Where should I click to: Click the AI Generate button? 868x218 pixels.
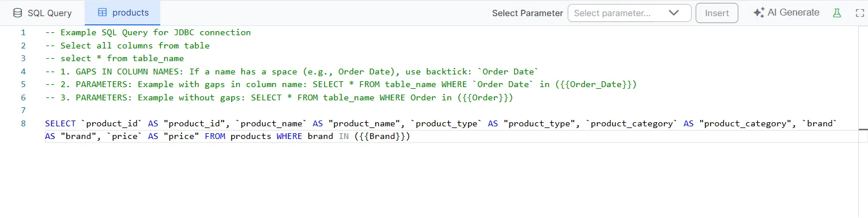point(786,13)
